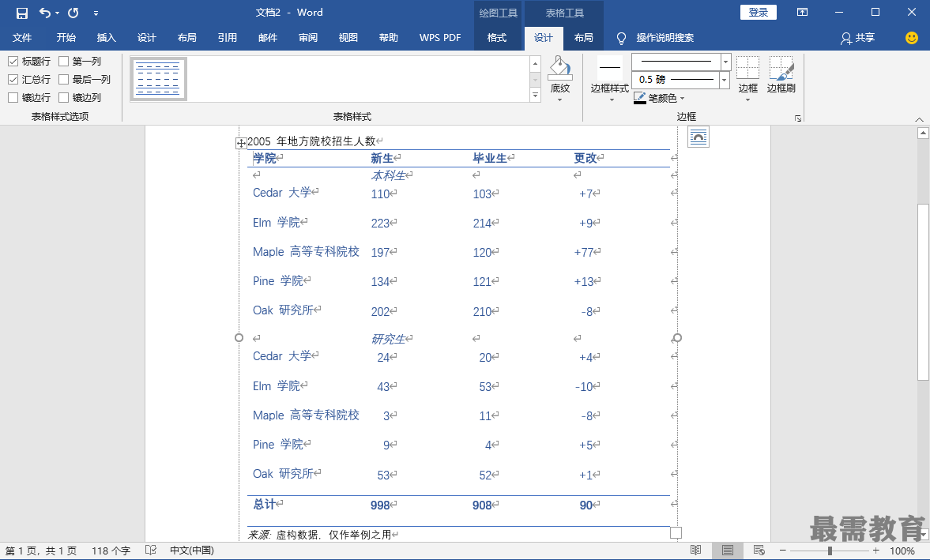Open the table tools 布局 tab

point(584,38)
